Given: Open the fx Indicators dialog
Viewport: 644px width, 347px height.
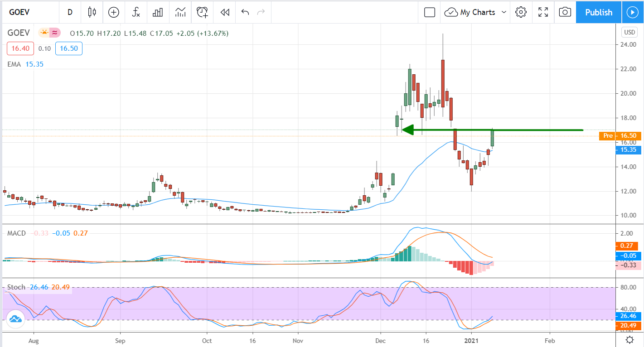Looking at the screenshot, I should (x=136, y=12).
